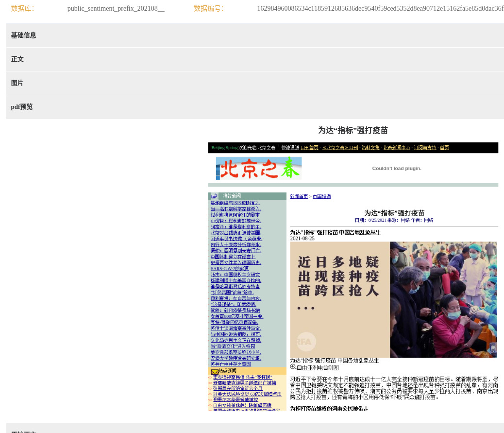Click the 热点新闻 envelope icon

215,372
